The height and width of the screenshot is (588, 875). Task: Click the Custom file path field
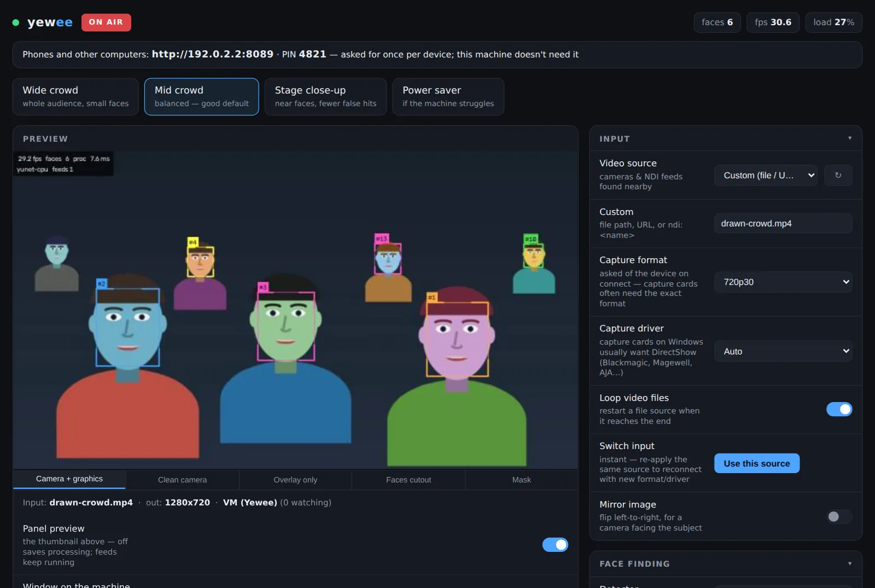point(783,224)
